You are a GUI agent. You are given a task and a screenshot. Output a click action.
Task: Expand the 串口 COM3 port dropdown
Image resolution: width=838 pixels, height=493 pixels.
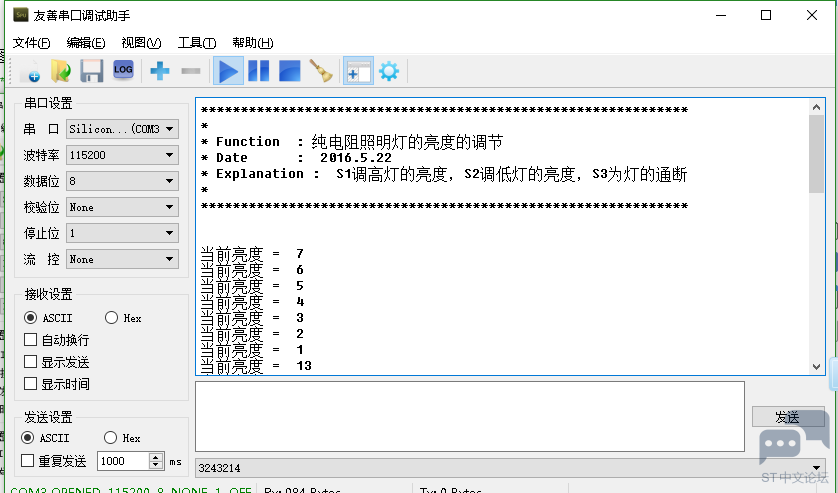click(122, 129)
